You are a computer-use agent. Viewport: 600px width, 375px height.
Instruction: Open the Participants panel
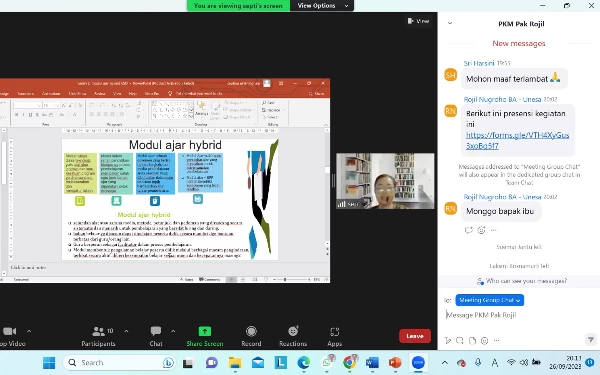tap(98, 336)
